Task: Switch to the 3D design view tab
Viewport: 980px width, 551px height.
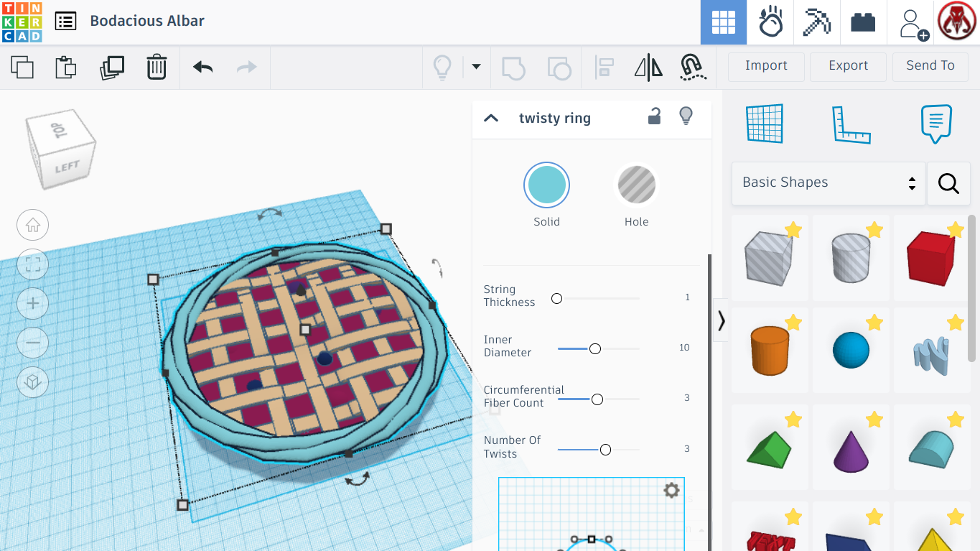Action: click(723, 22)
